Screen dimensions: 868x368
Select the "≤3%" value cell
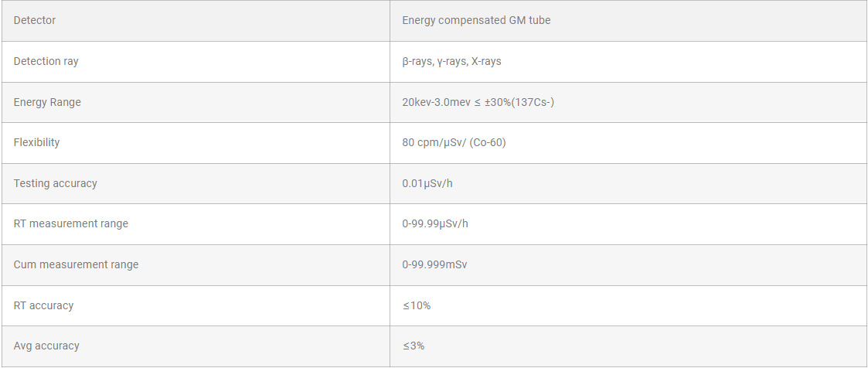[x=414, y=346]
